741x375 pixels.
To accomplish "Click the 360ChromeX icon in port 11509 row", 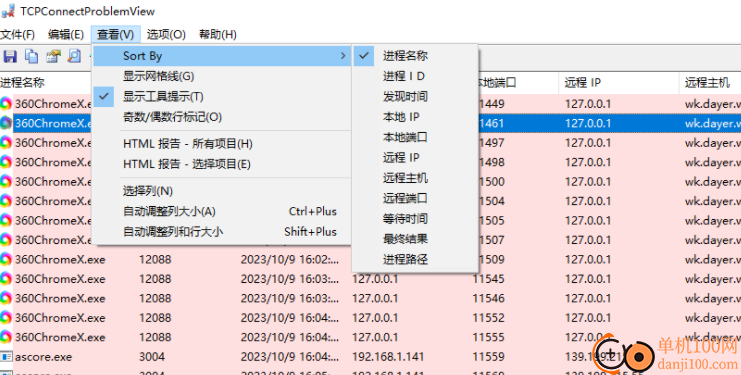I will [6, 259].
